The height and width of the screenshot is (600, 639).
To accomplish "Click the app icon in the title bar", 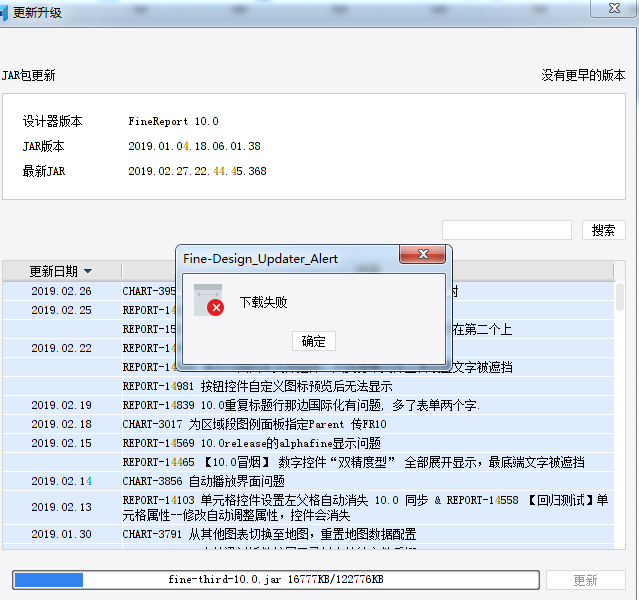I will pyautogui.click(x=3, y=13).
